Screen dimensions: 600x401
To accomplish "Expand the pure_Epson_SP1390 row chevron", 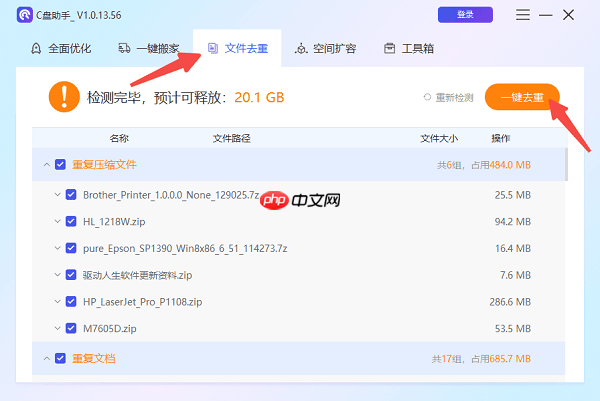I will [x=57, y=248].
